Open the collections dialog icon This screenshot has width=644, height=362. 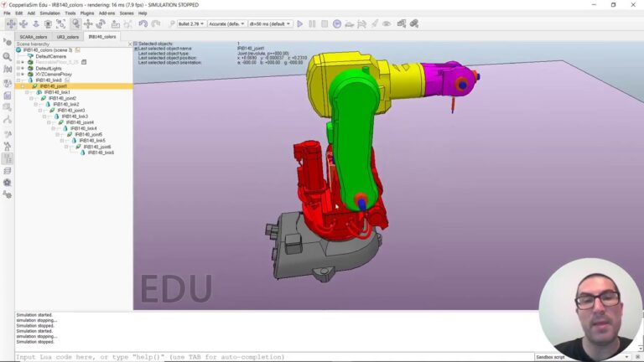click(8, 83)
